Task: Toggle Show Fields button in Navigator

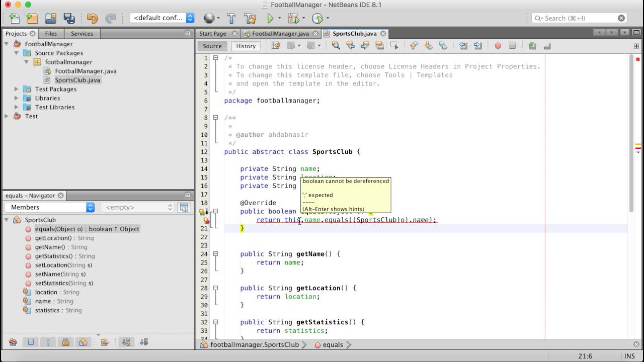Action: (31, 342)
